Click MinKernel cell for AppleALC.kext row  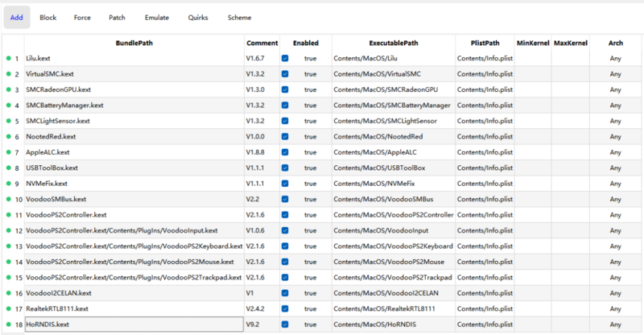tap(533, 152)
